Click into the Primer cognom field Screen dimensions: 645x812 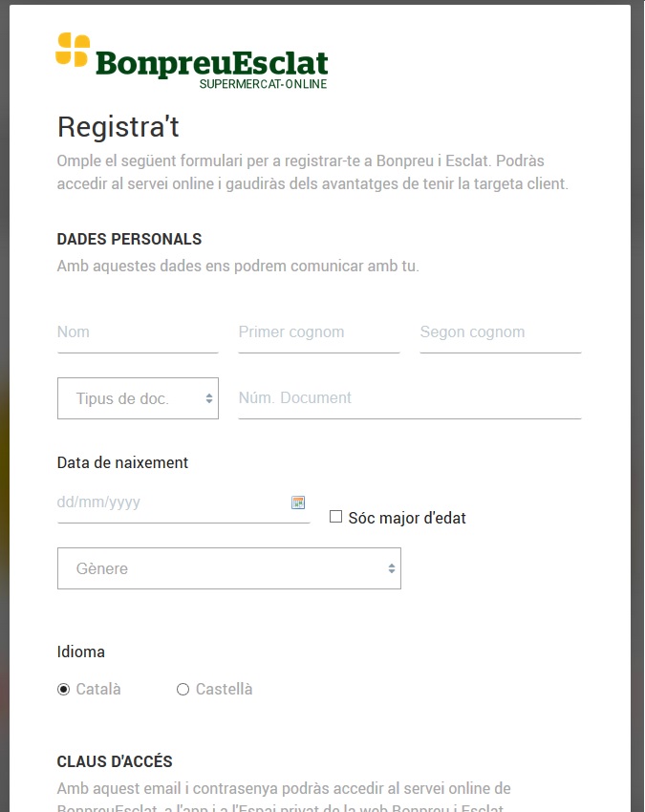click(318, 332)
